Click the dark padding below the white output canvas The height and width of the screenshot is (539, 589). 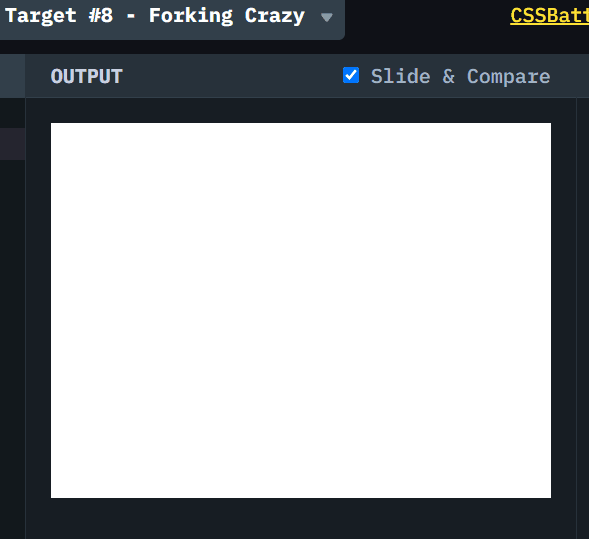click(x=301, y=518)
